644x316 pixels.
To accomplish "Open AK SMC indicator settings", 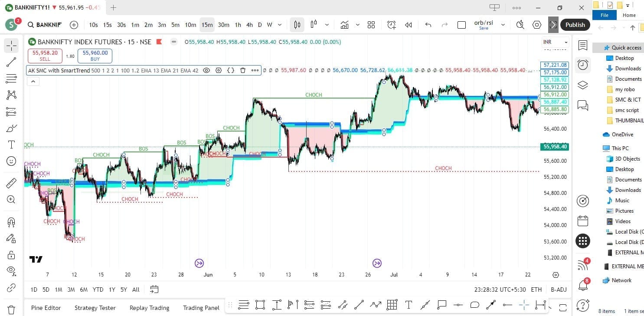I will click(x=219, y=70).
